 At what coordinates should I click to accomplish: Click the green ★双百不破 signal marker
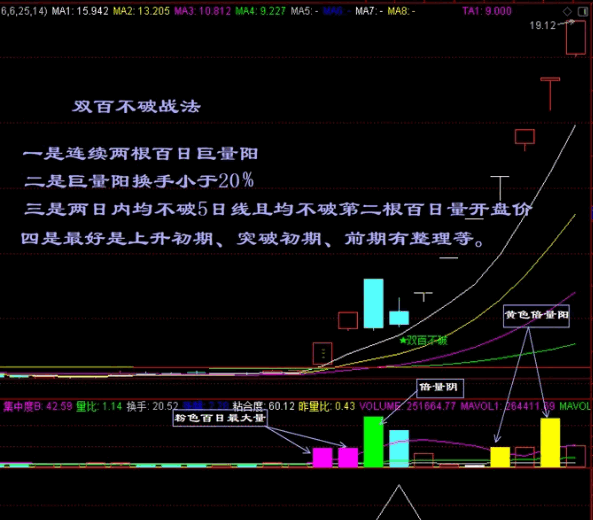tap(424, 340)
